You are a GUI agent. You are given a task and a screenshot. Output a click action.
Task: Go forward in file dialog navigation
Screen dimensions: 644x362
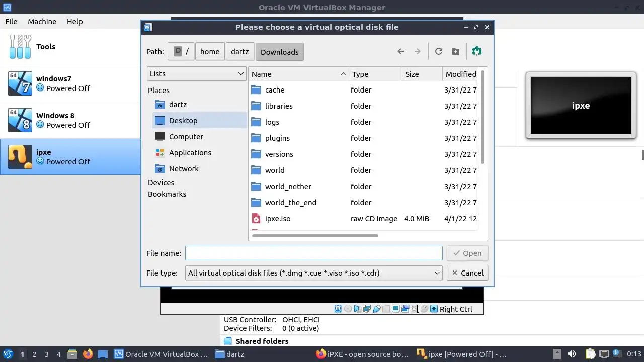(417, 51)
